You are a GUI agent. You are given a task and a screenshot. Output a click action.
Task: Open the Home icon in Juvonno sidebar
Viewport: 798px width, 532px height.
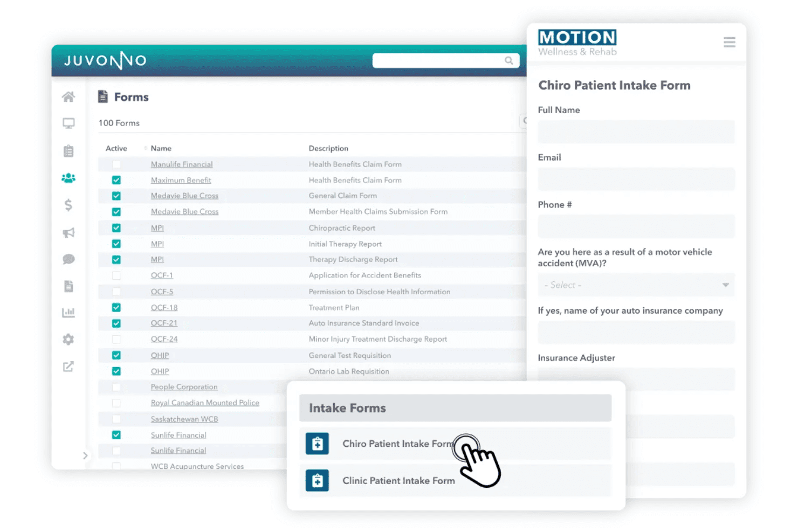click(68, 97)
